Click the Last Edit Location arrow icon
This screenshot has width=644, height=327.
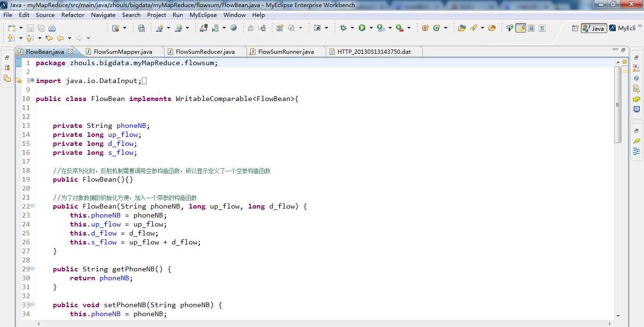[x=49, y=38]
